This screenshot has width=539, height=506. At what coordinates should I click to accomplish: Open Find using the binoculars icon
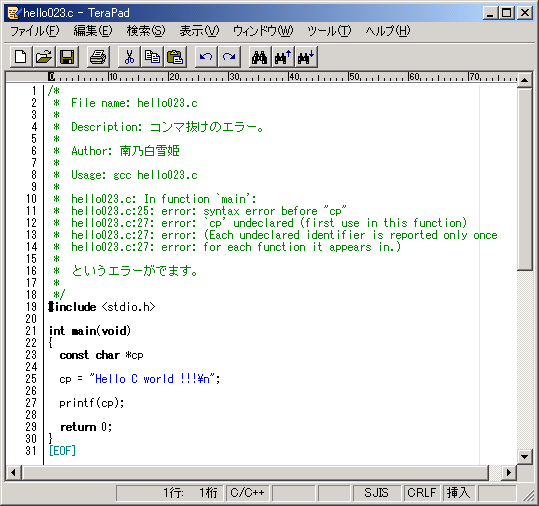coord(260,57)
